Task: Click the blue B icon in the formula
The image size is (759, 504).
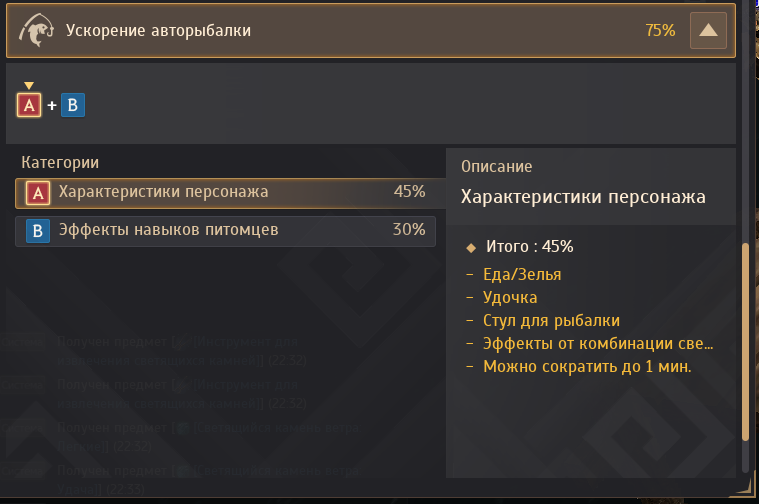Action: pyautogui.click(x=73, y=105)
